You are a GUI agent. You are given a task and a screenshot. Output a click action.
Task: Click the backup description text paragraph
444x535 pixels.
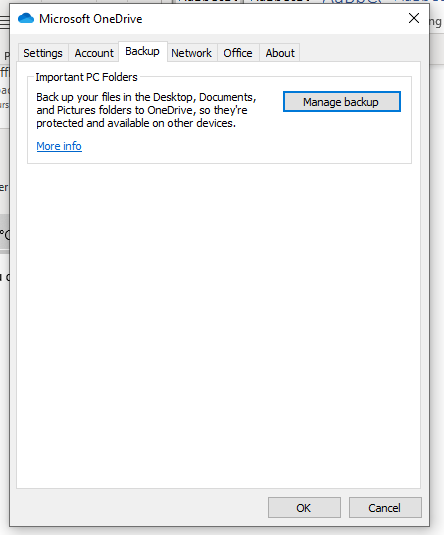[146, 110]
